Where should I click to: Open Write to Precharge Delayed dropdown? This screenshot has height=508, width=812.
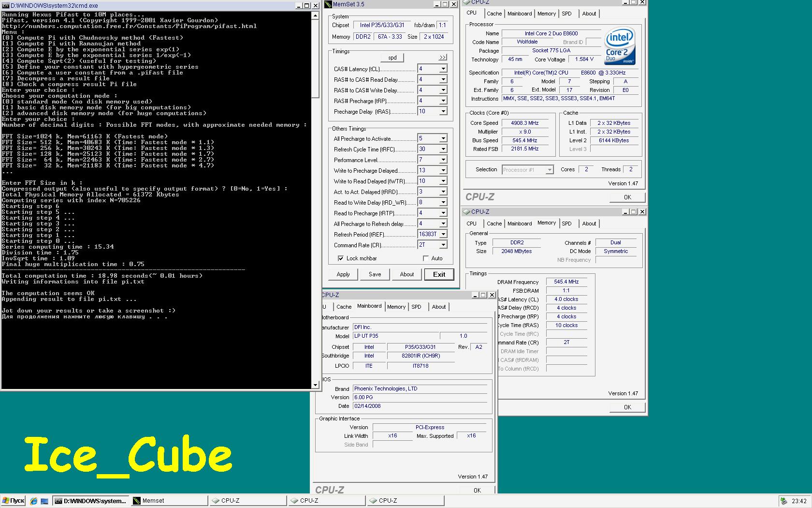pos(443,170)
